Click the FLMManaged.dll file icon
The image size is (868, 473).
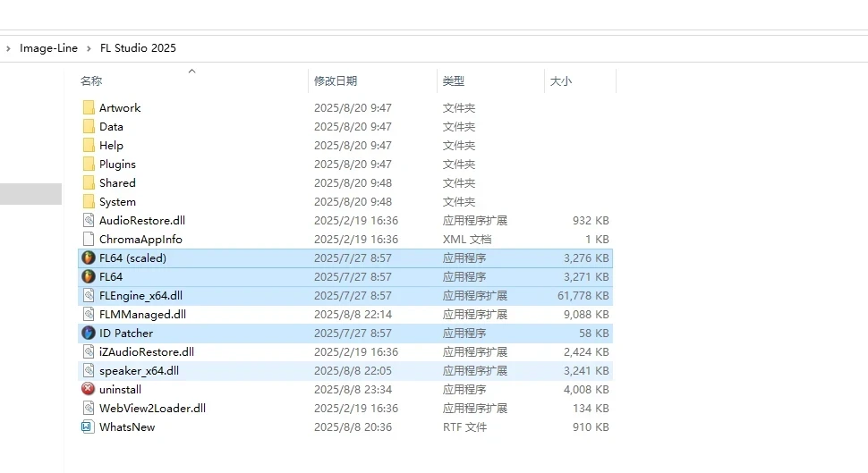[x=89, y=314]
